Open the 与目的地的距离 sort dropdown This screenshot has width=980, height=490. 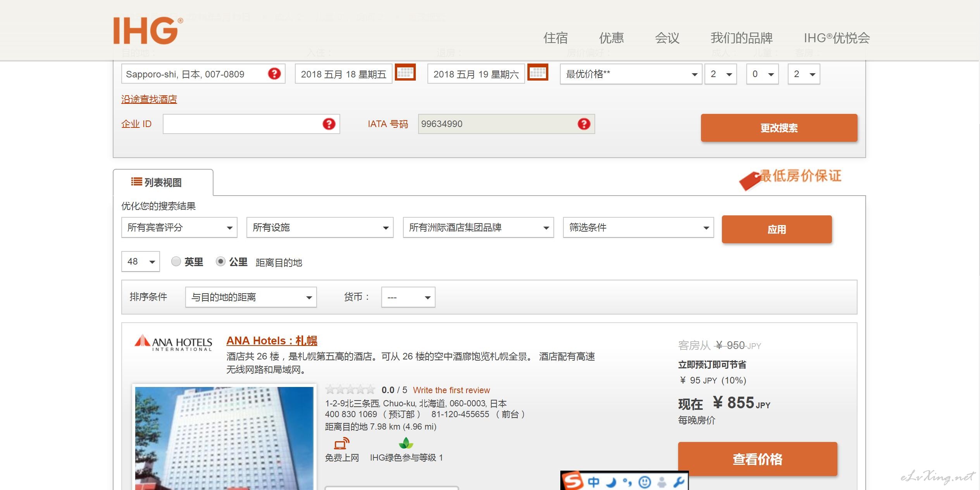tap(251, 297)
